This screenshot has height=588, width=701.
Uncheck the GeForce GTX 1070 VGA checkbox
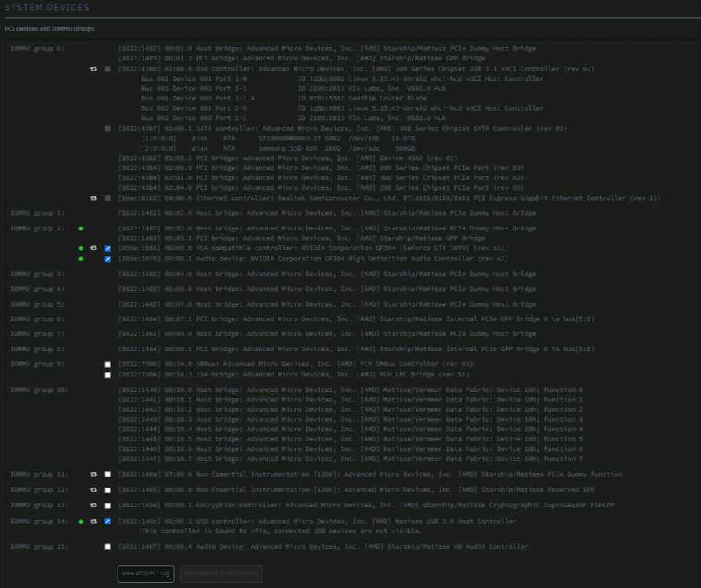(x=107, y=249)
